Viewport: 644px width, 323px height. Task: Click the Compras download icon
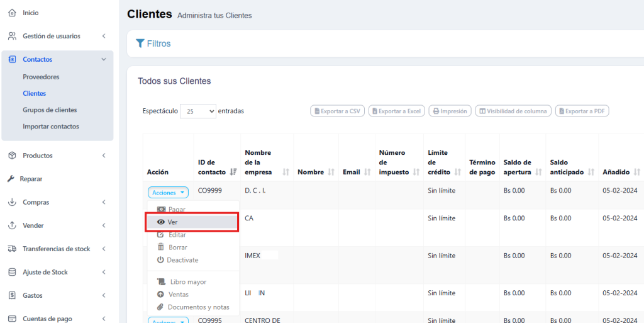pyautogui.click(x=12, y=202)
